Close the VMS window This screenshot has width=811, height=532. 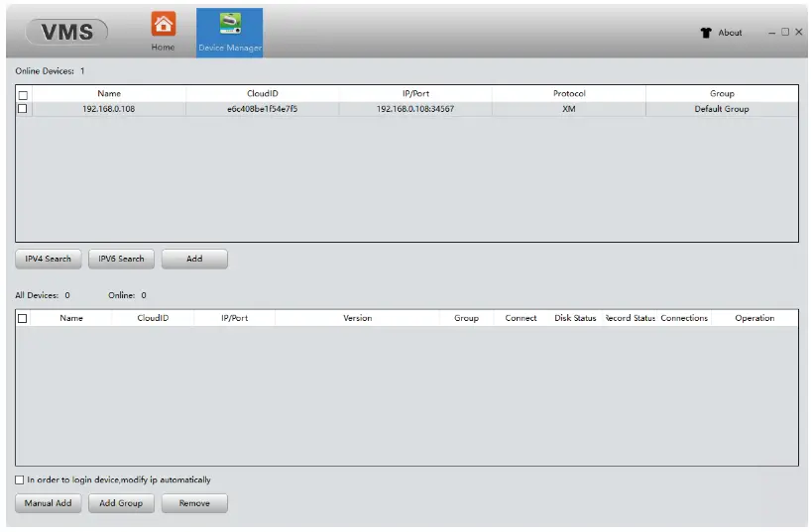click(x=798, y=32)
